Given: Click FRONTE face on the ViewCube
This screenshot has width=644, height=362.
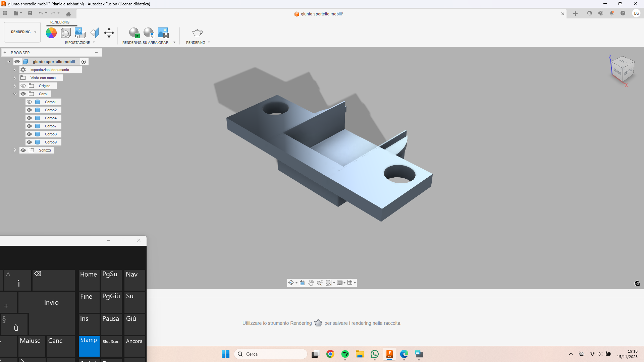Looking at the screenshot, I should pyautogui.click(x=617, y=72).
